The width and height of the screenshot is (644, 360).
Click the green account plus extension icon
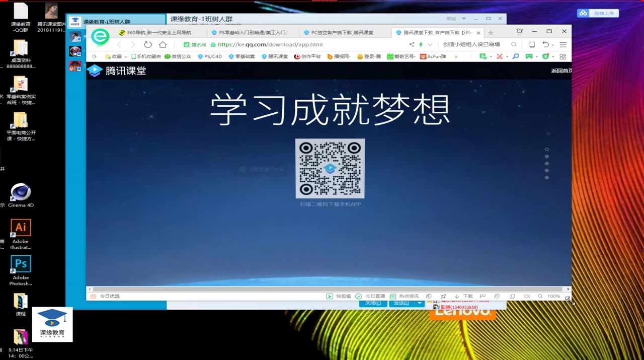[x=483, y=56]
